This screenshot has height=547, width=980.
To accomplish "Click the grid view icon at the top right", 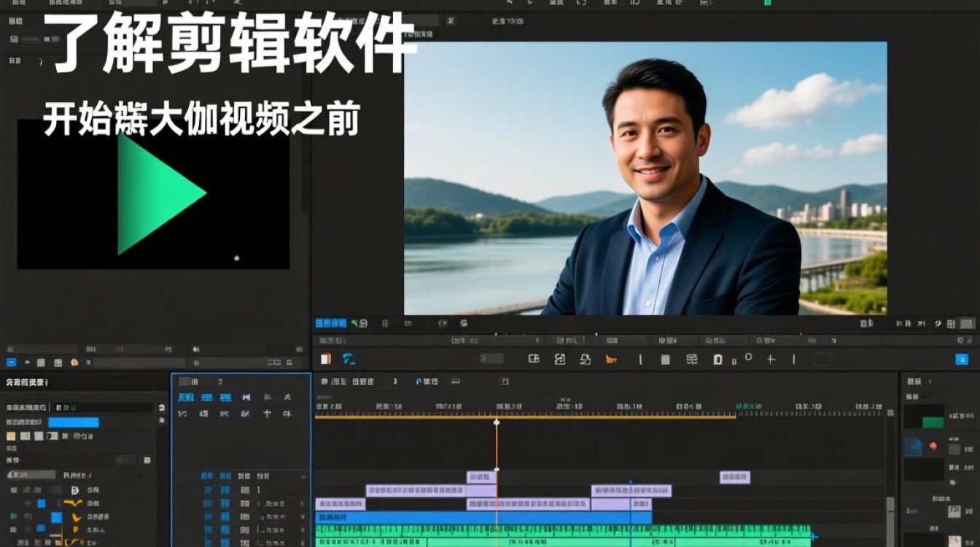I will point(952,324).
